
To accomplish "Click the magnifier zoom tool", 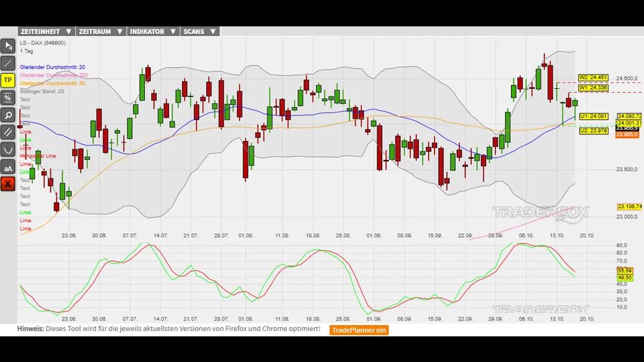I will pos(8,115).
